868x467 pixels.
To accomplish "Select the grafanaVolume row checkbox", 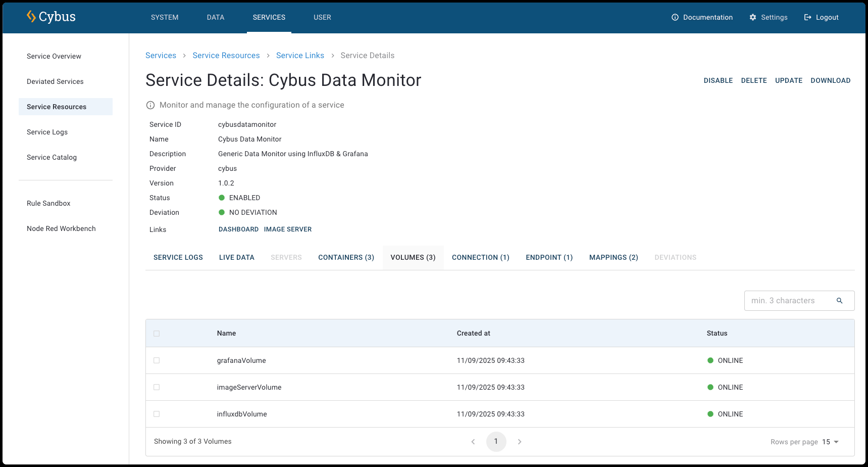I will pyautogui.click(x=157, y=360).
